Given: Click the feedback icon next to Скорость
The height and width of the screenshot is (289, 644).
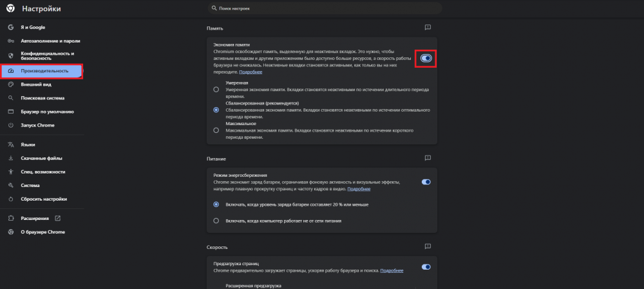Looking at the screenshot, I should [x=428, y=246].
